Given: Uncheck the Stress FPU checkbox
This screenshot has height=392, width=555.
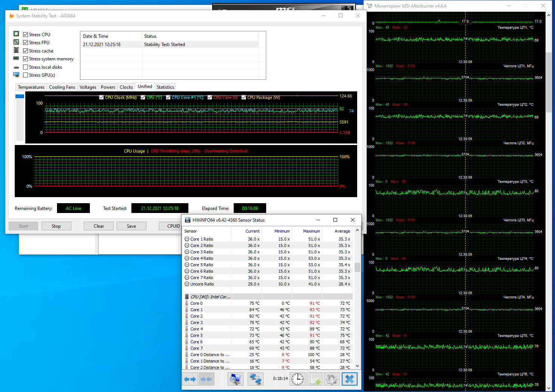Looking at the screenshot, I should (x=26, y=43).
